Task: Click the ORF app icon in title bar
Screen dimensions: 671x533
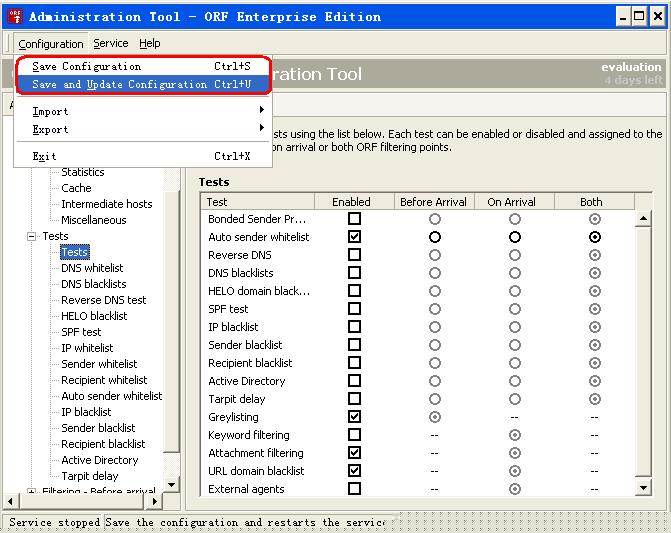Action: tap(15, 17)
